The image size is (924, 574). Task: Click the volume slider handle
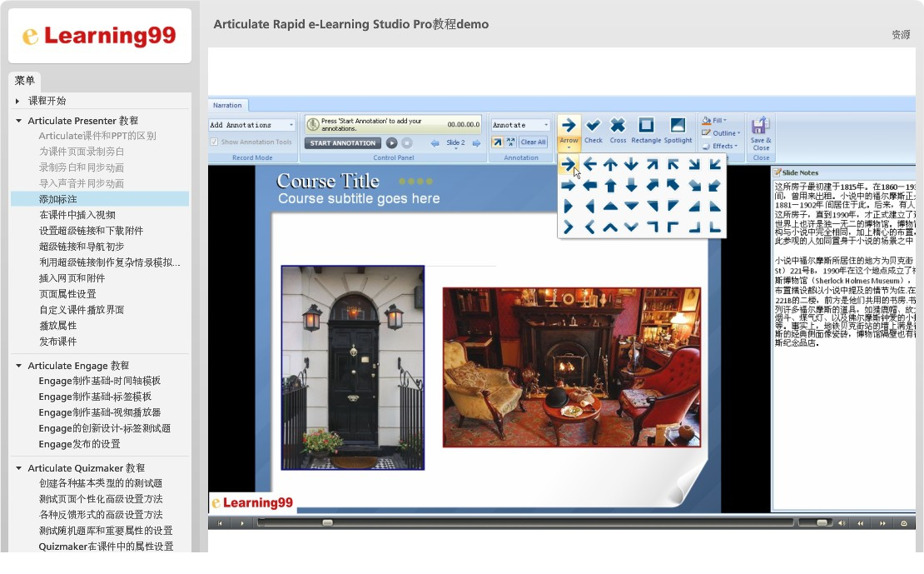822,522
